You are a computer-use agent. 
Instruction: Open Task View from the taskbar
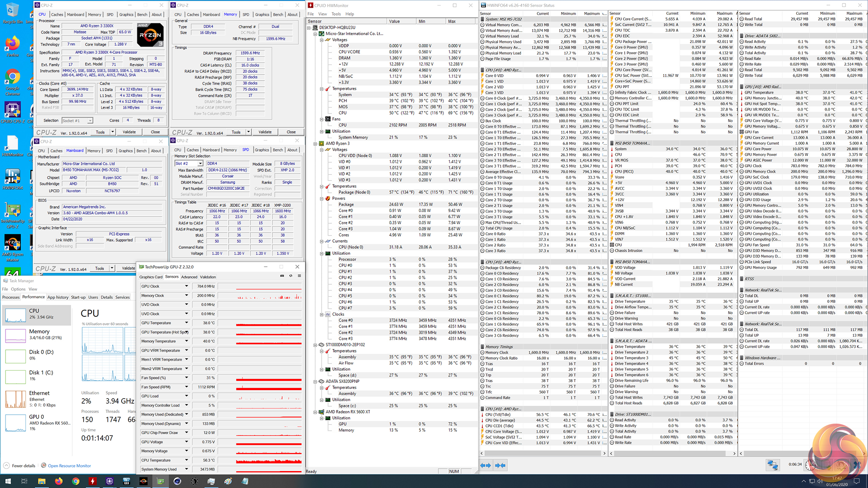pyautogui.click(x=24, y=481)
